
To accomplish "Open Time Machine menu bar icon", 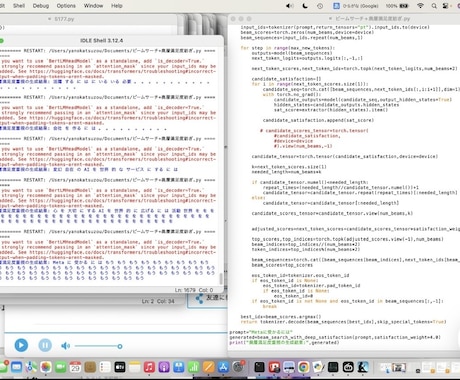I will pyautogui.click(x=320, y=6).
